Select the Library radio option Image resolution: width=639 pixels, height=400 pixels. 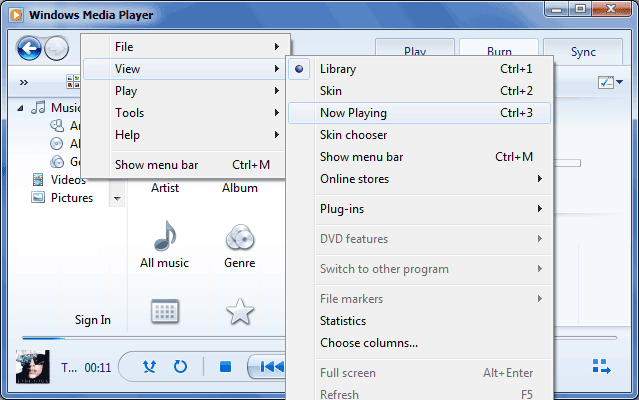299,69
